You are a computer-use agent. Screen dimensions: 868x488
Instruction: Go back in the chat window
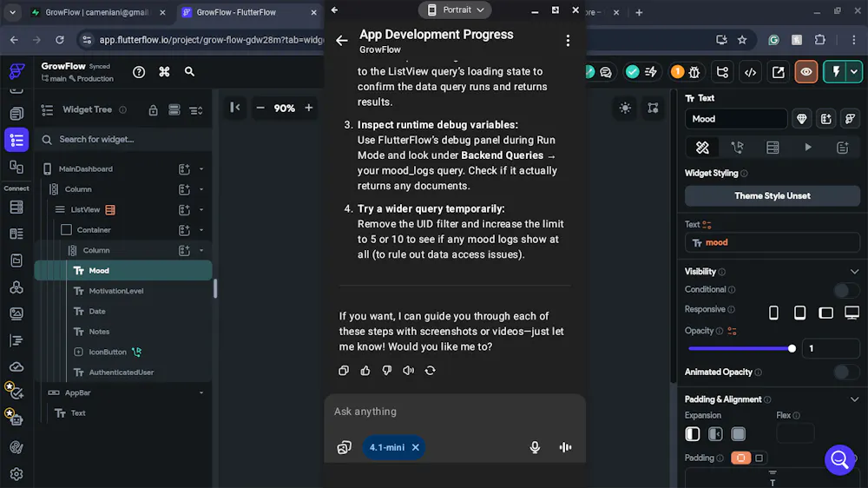(x=342, y=41)
